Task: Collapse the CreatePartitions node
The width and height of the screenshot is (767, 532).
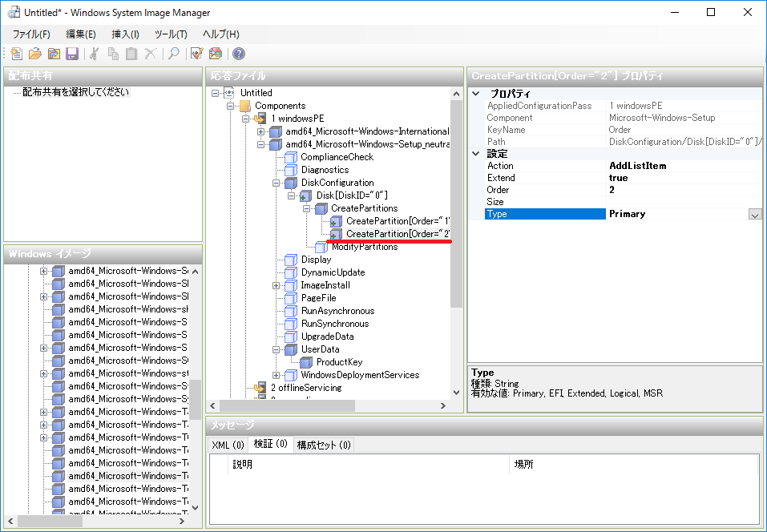Action: tap(306, 208)
